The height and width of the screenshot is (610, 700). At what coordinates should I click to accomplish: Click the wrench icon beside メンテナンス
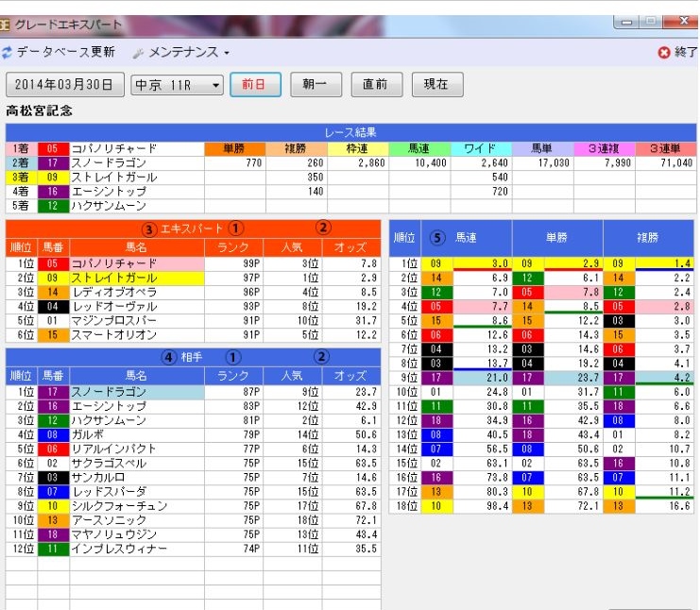138,53
